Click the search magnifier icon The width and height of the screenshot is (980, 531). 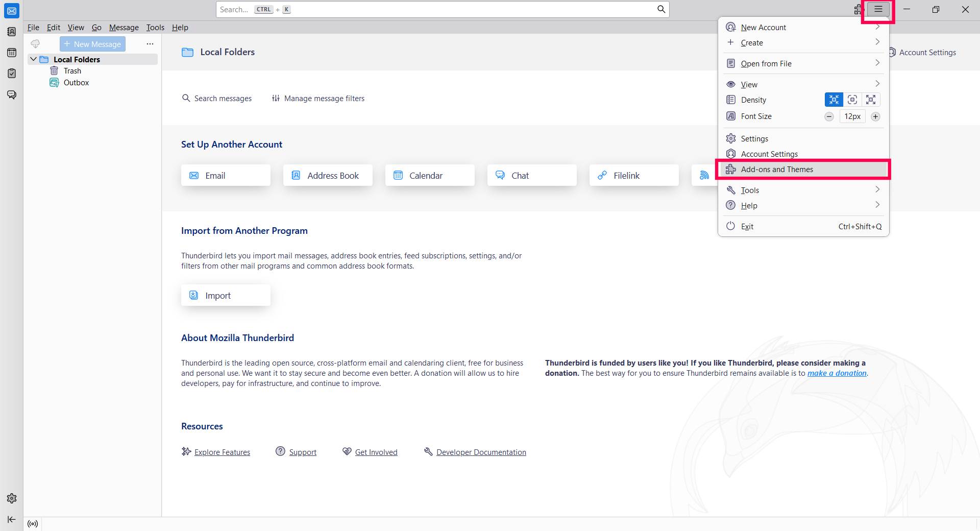coord(661,9)
